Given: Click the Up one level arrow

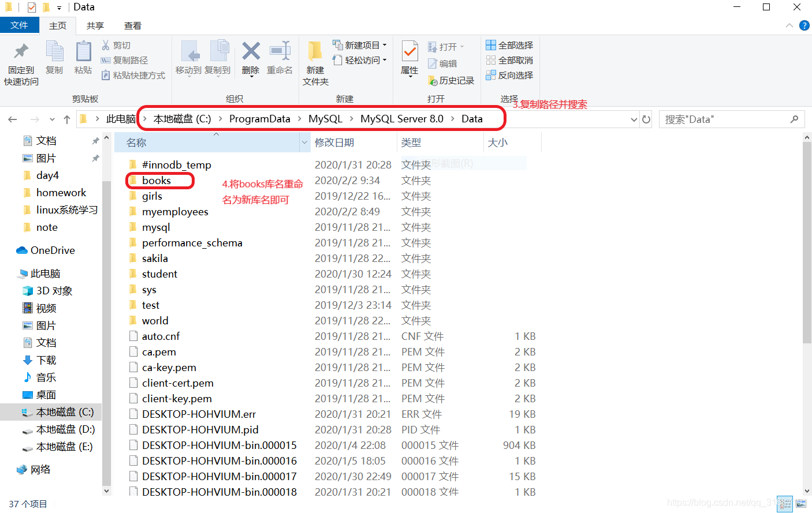Looking at the screenshot, I should (x=67, y=119).
